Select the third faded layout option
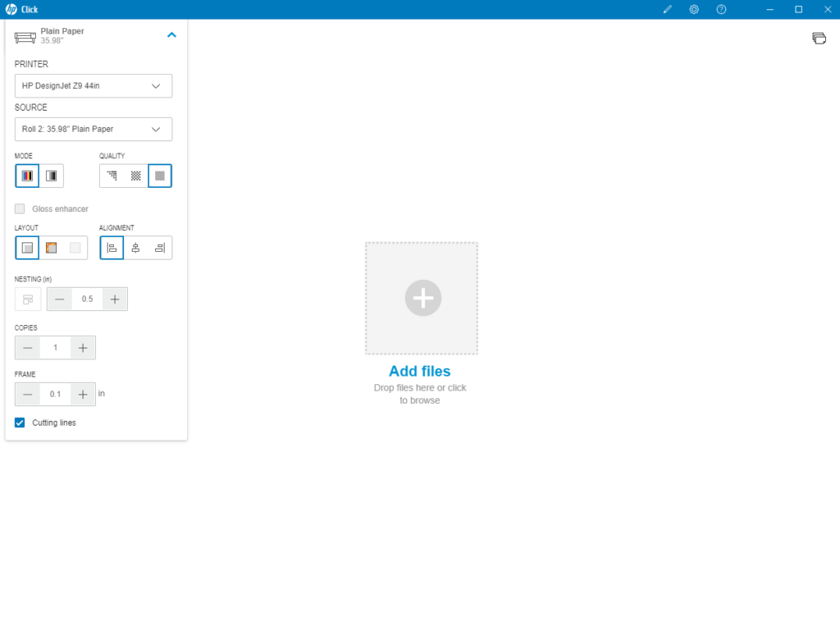840x640 pixels. pos(75,248)
